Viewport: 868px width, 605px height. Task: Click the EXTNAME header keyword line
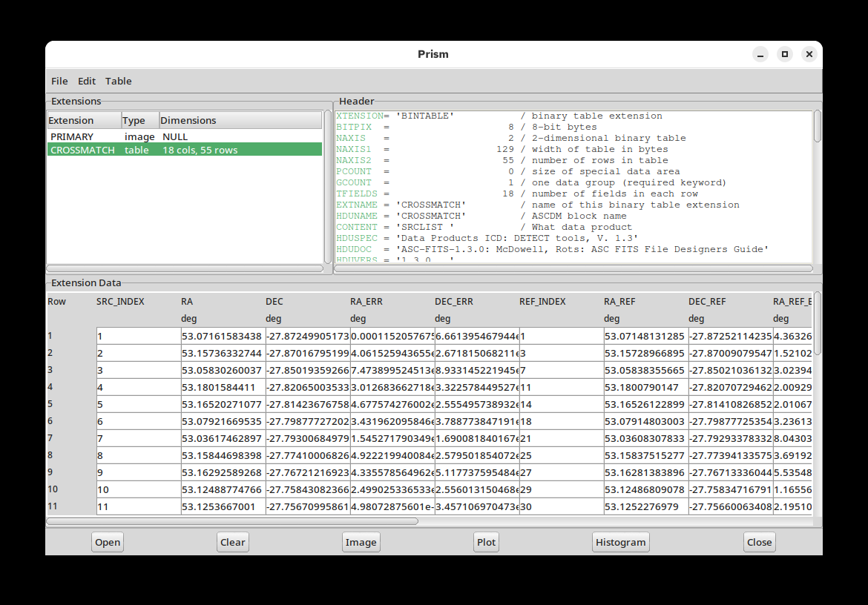(x=538, y=205)
